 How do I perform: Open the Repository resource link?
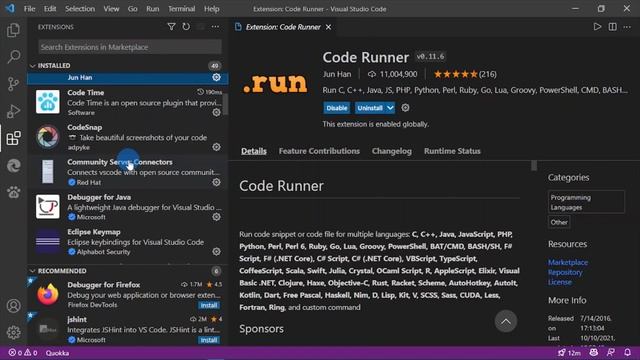pos(565,272)
